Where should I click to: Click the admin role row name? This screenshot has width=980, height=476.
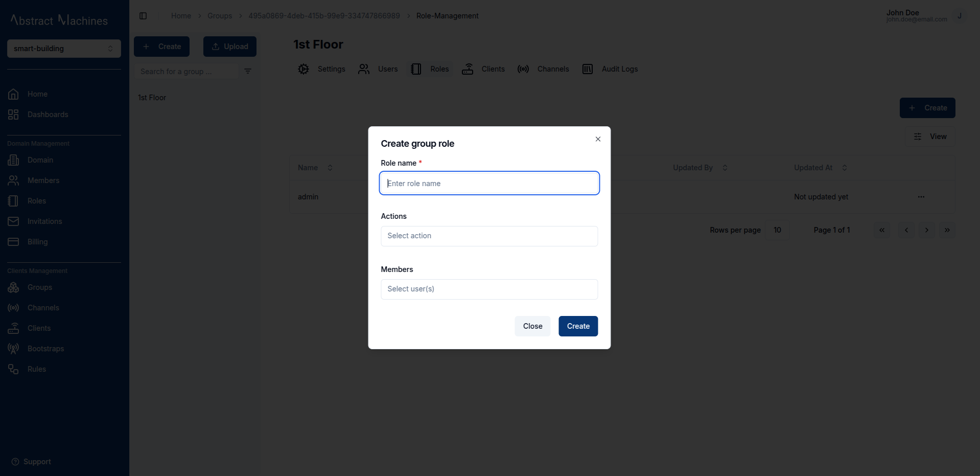point(308,197)
